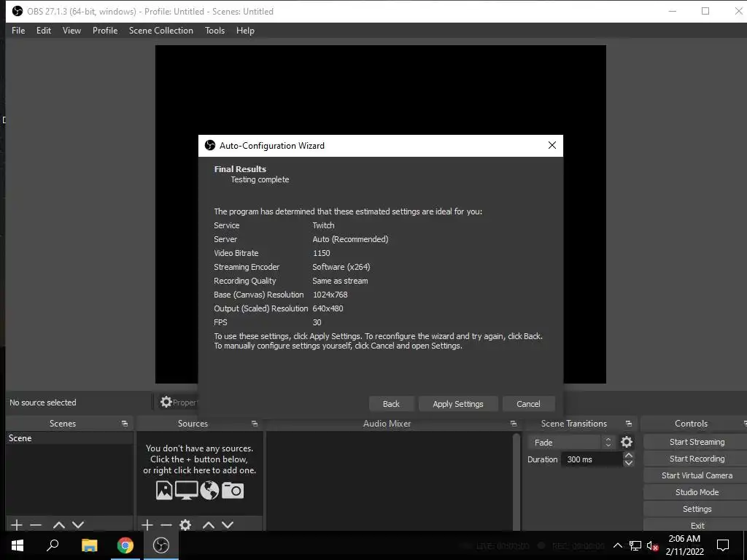This screenshot has height=560, width=747.
Task: Open notification center icon
Action: pyautogui.click(x=723, y=545)
